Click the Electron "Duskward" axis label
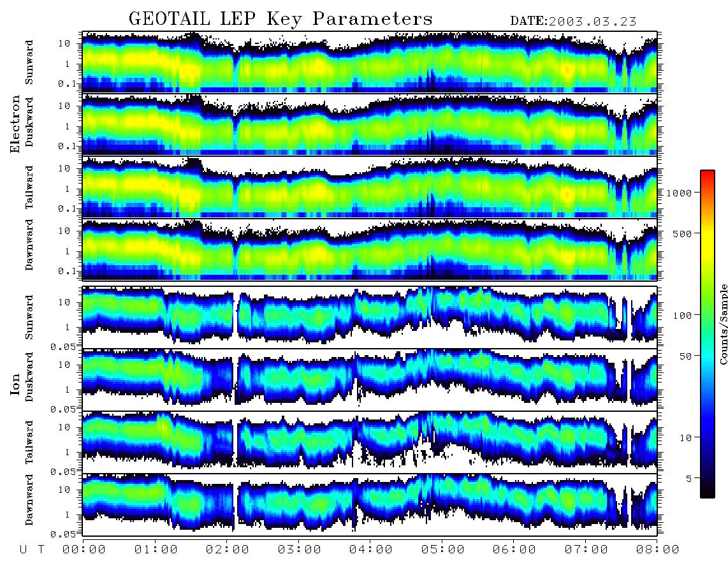Screen dimensions: 728x561 click(x=29, y=122)
